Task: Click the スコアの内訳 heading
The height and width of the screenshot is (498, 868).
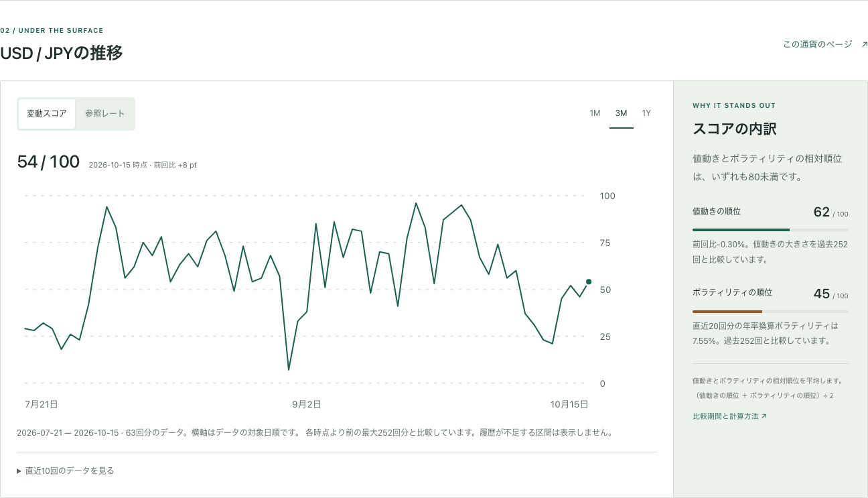Action: click(x=735, y=129)
